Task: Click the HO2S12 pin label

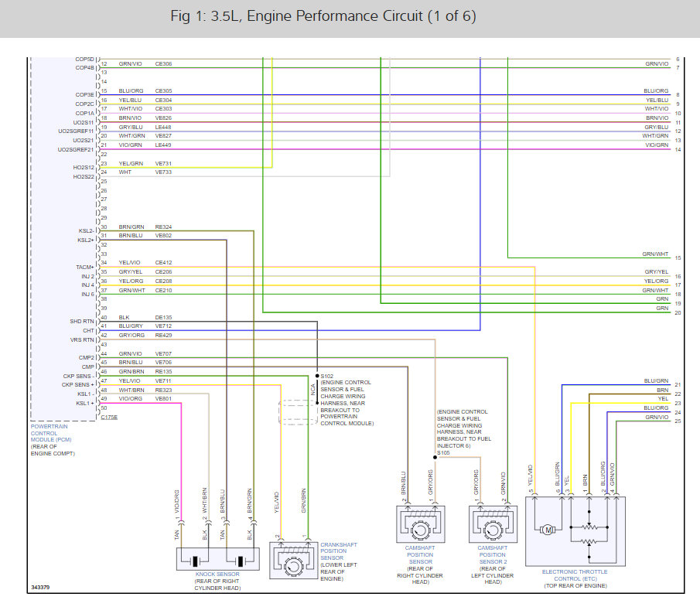Action: pos(84,167)
